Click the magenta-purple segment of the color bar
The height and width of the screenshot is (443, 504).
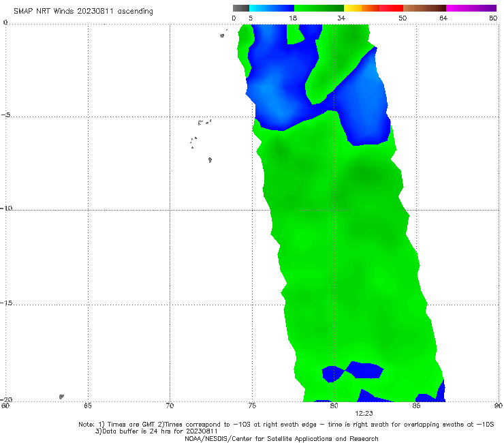(x=471, y=8)
